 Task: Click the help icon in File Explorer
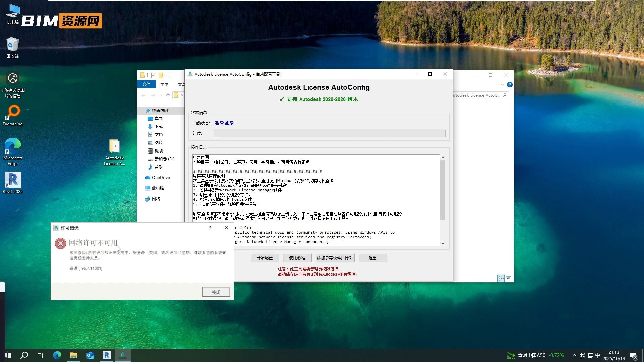pos(509,85)
